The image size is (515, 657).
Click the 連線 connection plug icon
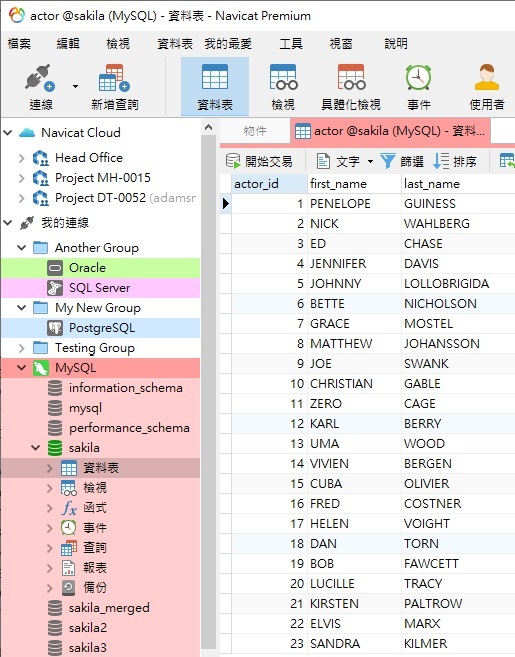pos(40,78)
